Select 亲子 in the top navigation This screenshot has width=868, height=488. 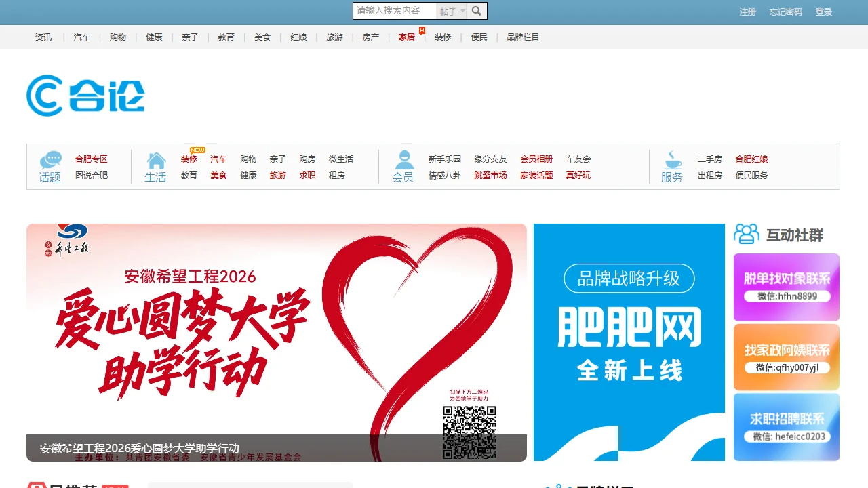click(x=190, y=37)
